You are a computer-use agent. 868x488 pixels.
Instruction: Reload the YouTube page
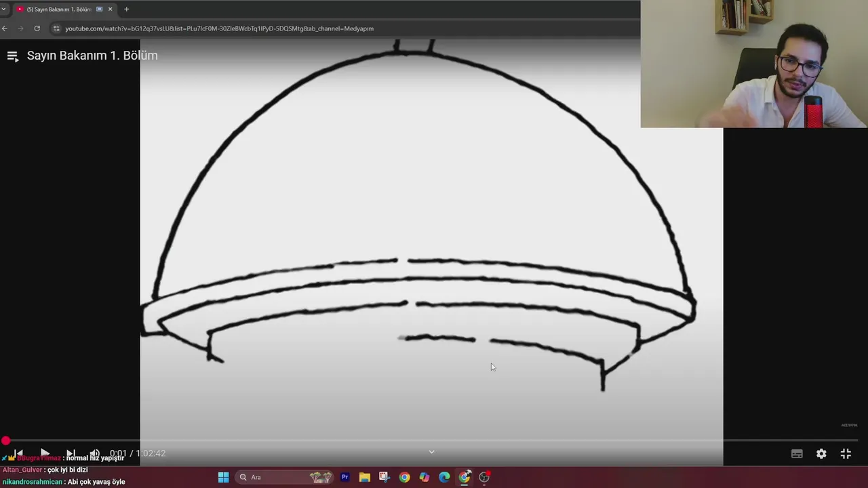coord(37,28)
